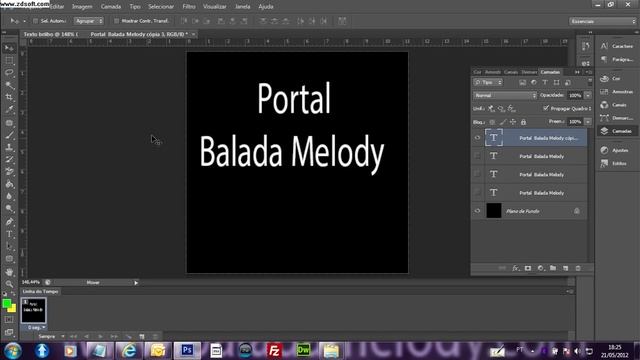640x360 pixels.
Task: Open the Camada menu
Action: tap(111, 7)
